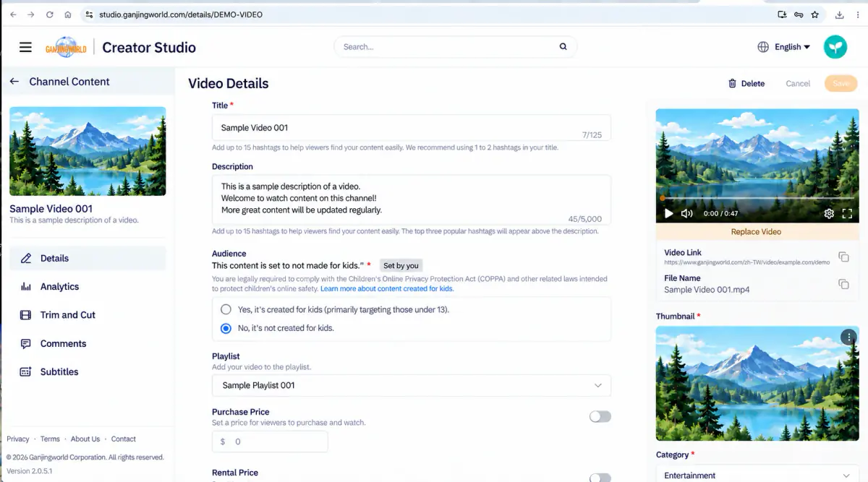The height and width of the screenshot is (482, 868).
Task: Copy the File Name
Action: pyautogui.click(x=843, y=284)
